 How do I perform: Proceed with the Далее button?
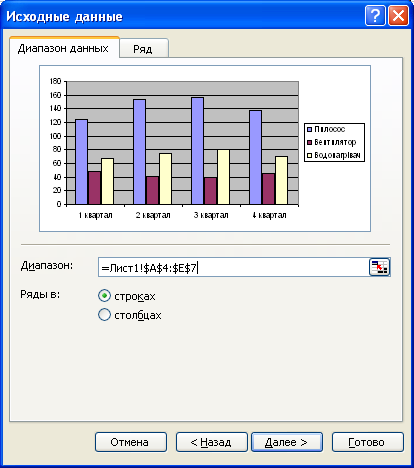click(x=287, y=442)
